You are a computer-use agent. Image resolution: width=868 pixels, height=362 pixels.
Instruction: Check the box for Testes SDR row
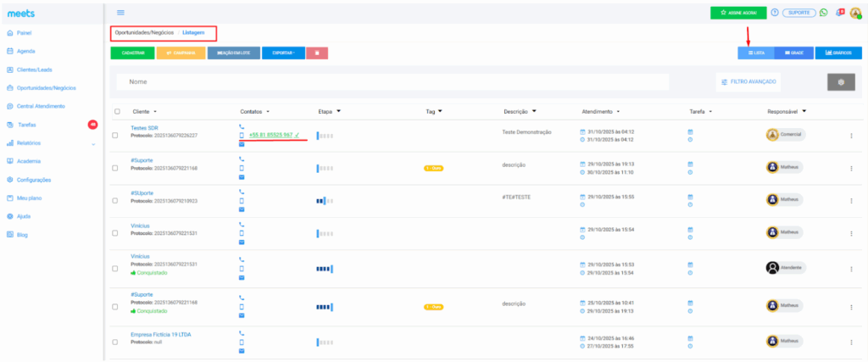tap(114, 136)
